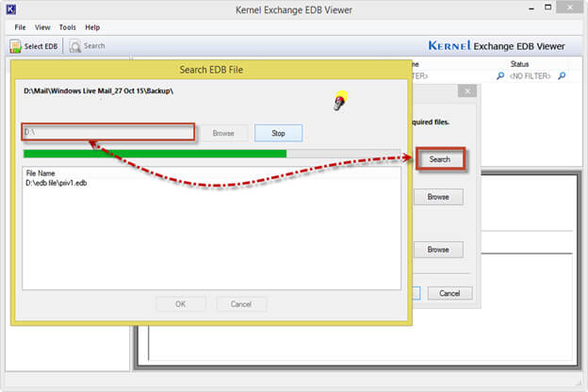588x392 pixels.
Task: Click the second Browse button above Cancel
Action: click(x=438, y=250)
